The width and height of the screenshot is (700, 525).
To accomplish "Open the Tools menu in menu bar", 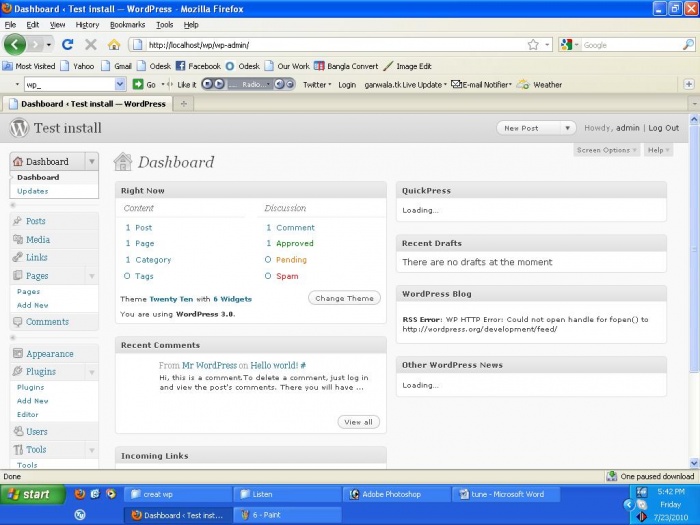I will [164, 25].
